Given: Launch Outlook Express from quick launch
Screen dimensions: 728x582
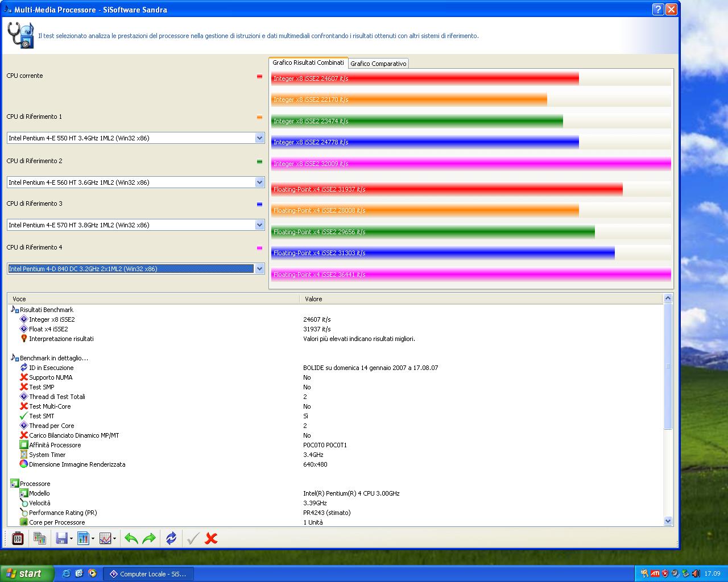Looking at the screenshot, I should (79, 573).
